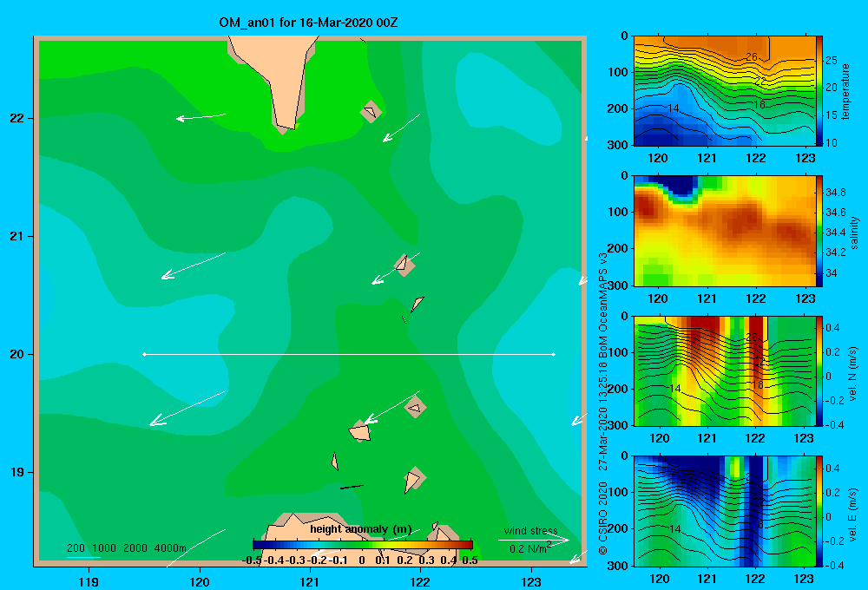Click the 34.8 tick on salinity scale
This screenshot has height=590, width=868.
(835, 192)
